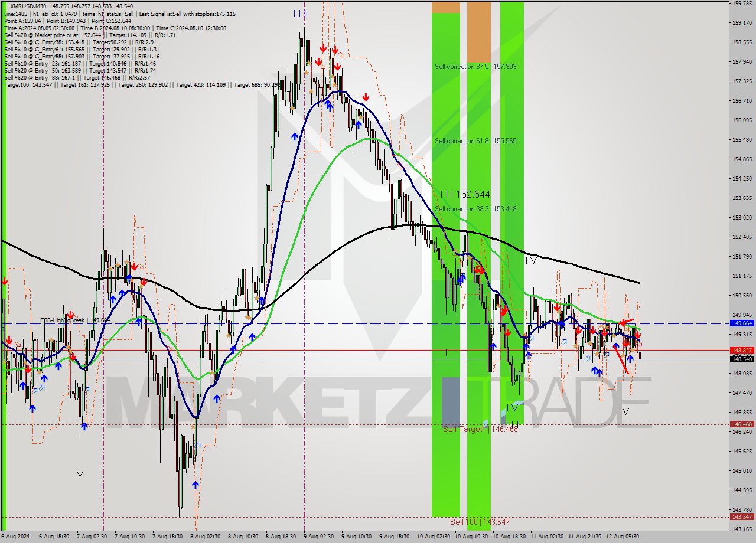Click the '10 Aug 10:30' time label
Screen dimensions: 756x543
click(470, 537)
